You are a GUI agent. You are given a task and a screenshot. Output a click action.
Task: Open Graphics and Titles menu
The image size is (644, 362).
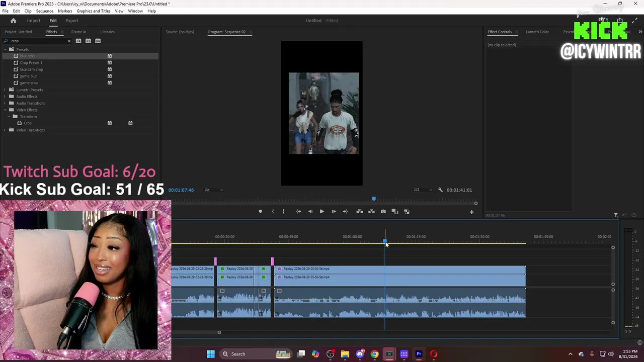point(94,11)
